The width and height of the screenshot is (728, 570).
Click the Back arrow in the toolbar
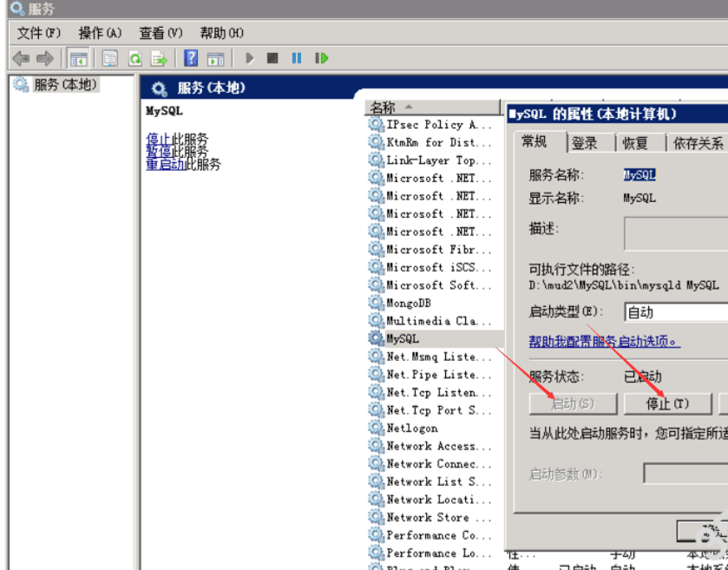21,58
